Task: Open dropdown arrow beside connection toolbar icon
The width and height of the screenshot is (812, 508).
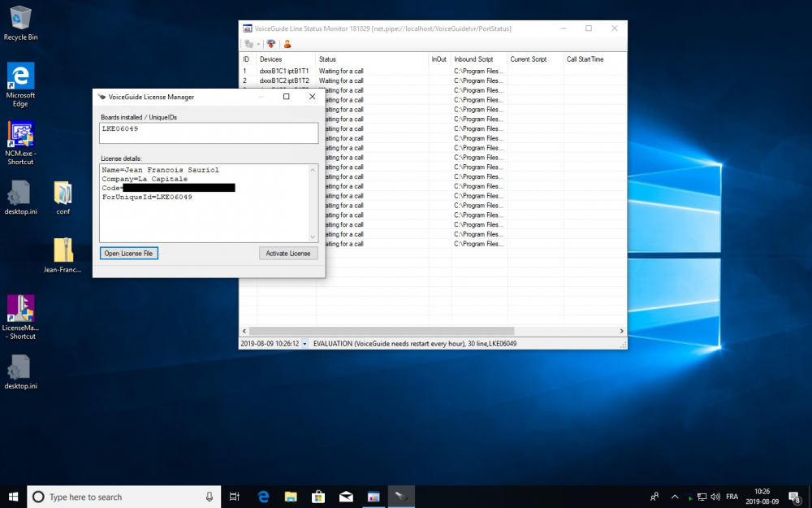Action: (x=258, y=44)
